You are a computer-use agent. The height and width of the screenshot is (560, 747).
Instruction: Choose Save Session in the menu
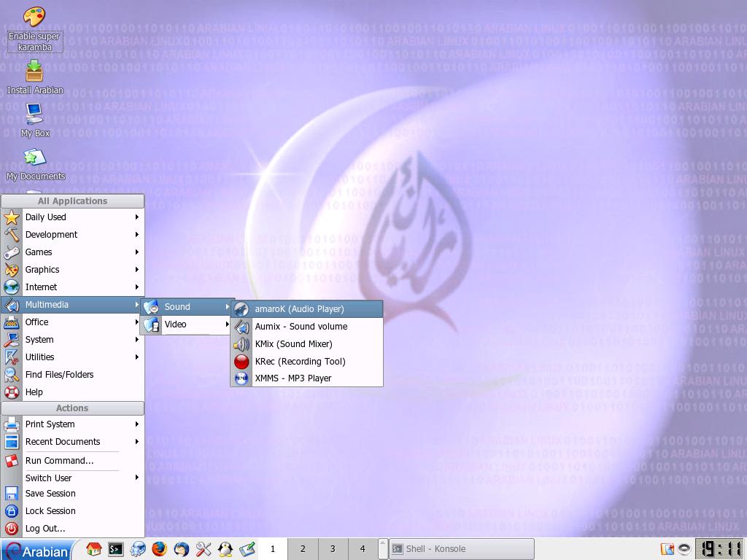coord(72,494)
